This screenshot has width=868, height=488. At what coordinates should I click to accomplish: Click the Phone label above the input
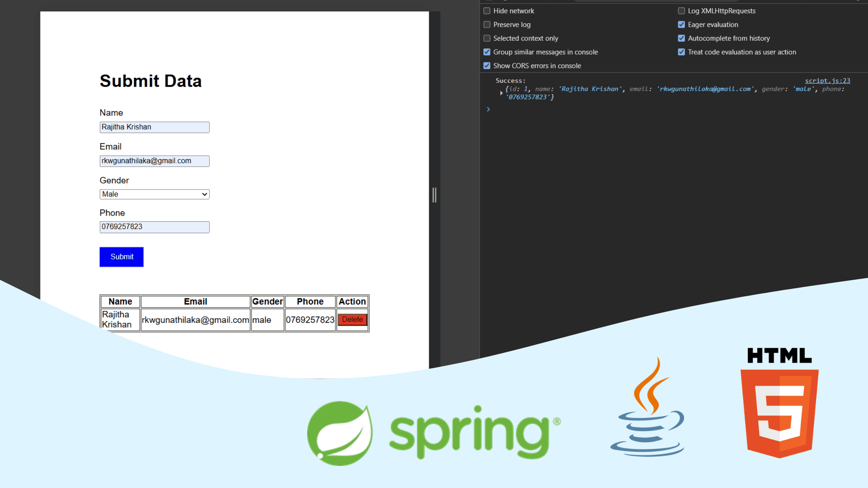click(112, 213)
